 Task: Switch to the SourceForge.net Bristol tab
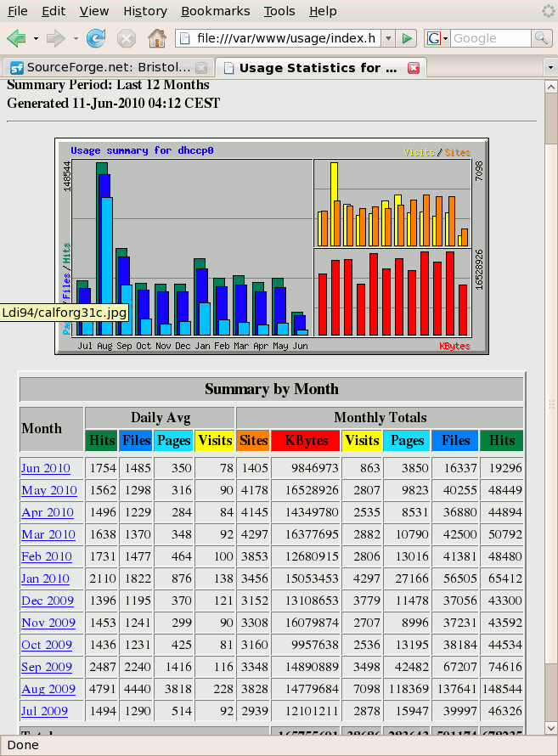[109, 67]
